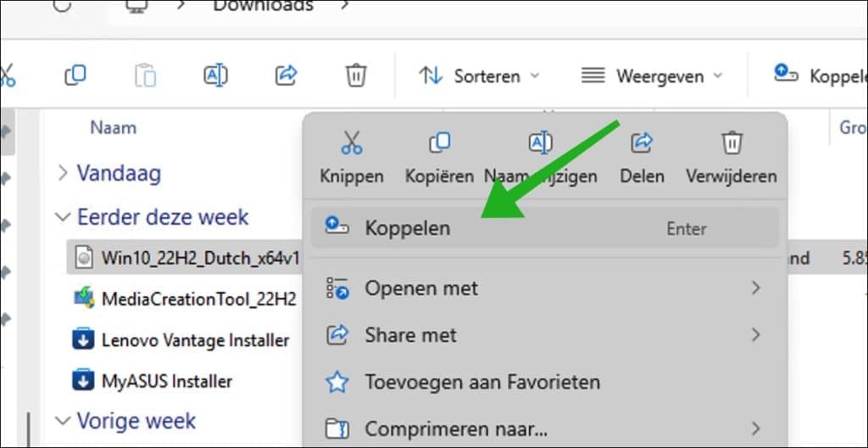Select Knippen in the context menu
Screen dimensions: 868x448
click(352, 158)
